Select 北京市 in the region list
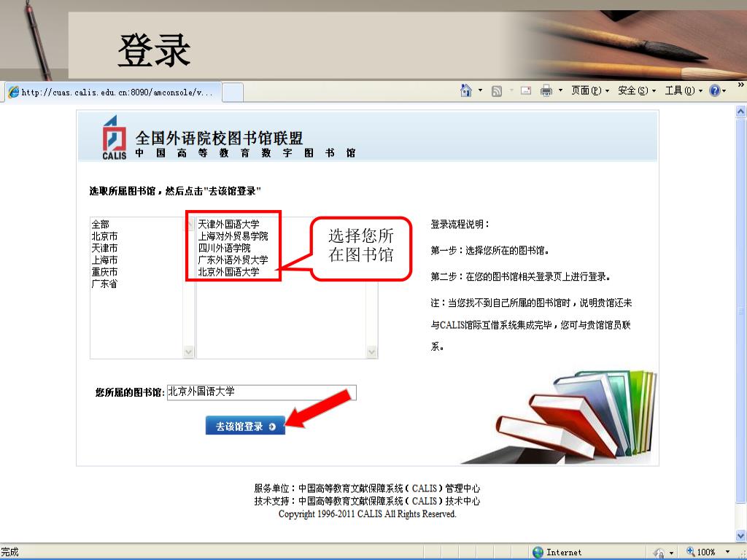Viewport: 747px width, 560px height. coord(104,236)
